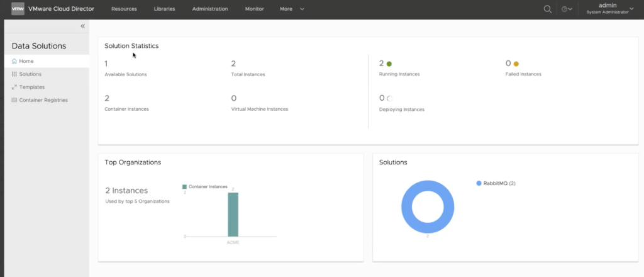Viewport: 644px width, 277px height.
Task: Click the Solutions grid icon
Action: pyautogui.click(x=14, y=74)
